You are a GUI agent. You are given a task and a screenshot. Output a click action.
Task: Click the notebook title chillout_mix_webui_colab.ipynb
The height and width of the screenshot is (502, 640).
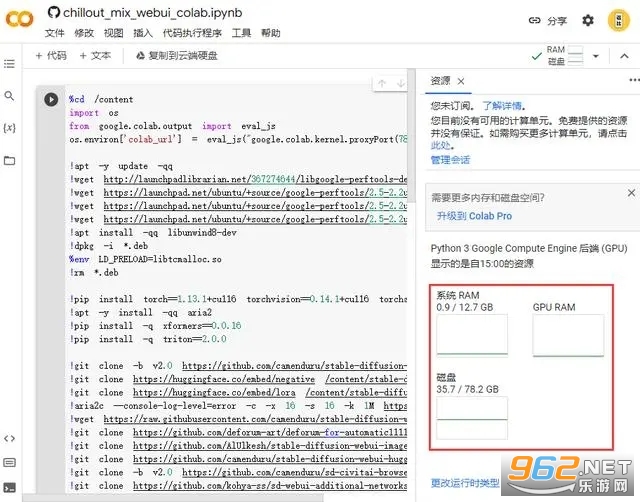(153, 13)
